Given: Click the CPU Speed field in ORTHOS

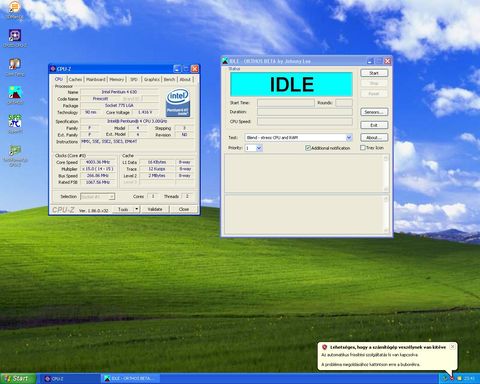Looking at the screenshot, I should click(x=305, y=121).
